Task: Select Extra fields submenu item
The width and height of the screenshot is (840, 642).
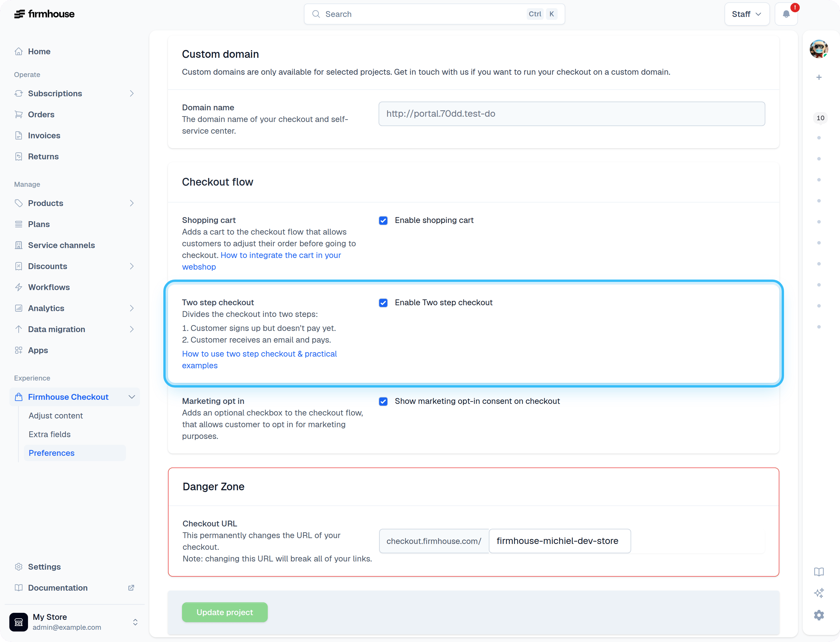Action: 50,435
